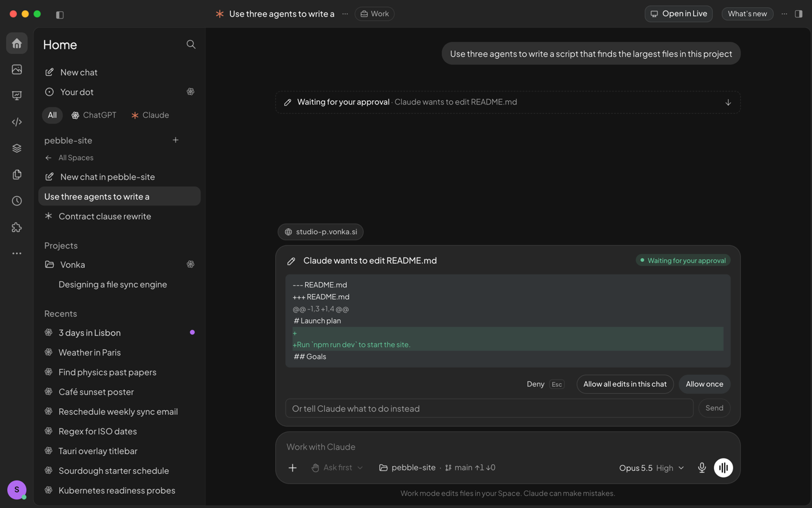812x508 pixels.
Task: Open the image gallery rail icon
Action: point(17,69)
